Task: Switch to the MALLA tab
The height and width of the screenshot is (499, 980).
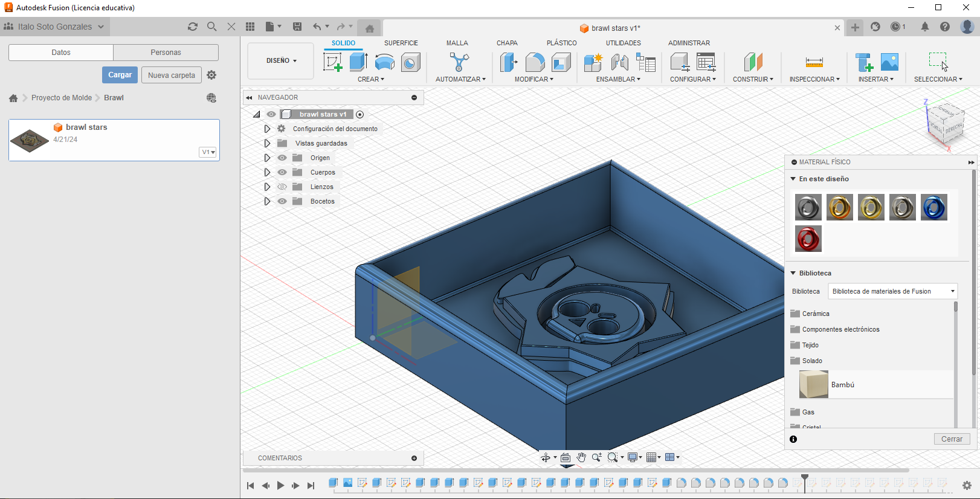Action: click(x=457, y=43)
